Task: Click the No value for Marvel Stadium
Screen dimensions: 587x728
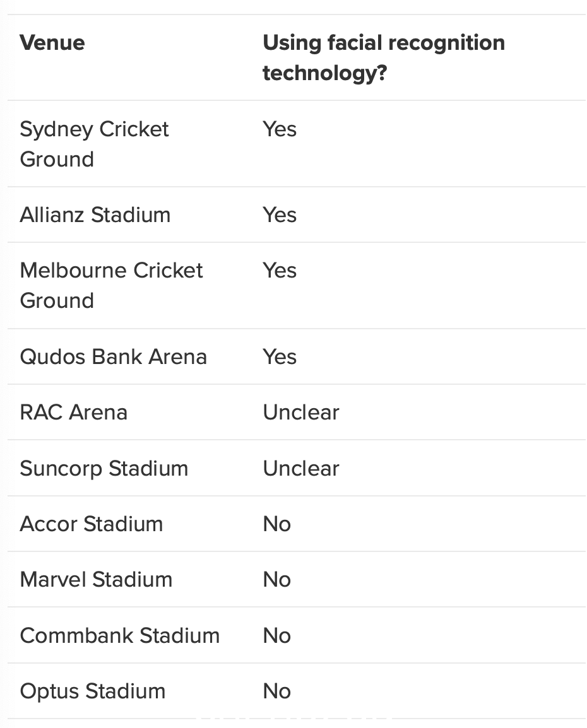Action: 277,580
